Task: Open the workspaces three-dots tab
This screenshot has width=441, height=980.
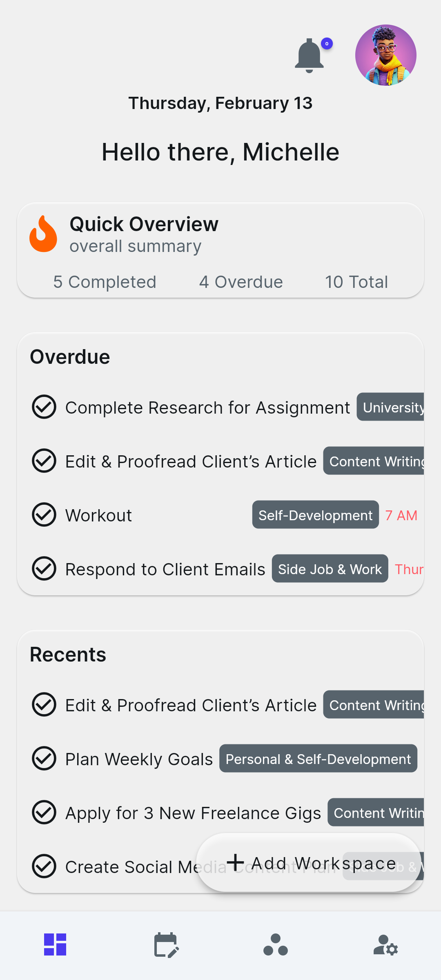Action: (x=276, y=944)
